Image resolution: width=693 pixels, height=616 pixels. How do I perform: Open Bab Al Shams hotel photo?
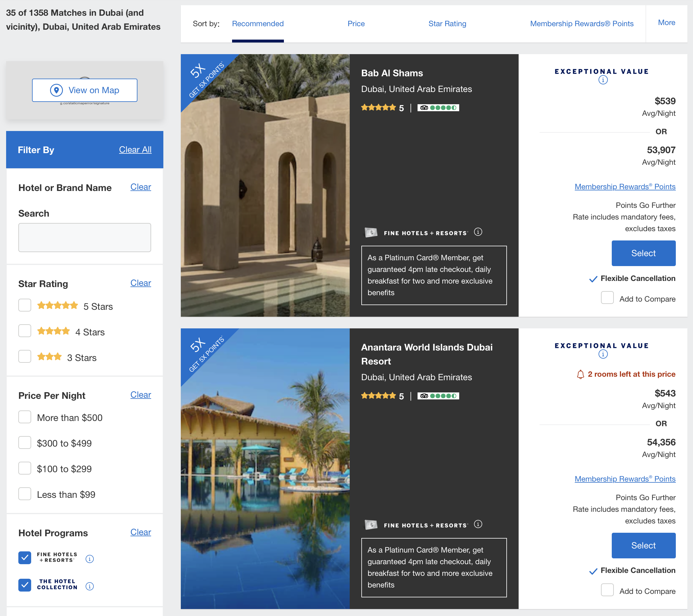coord(265,185)
